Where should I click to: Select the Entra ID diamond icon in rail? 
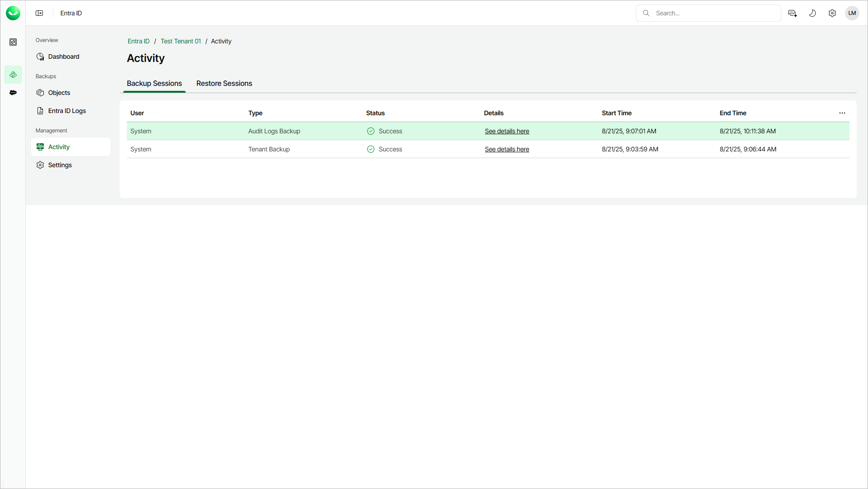click(x=13, y=75)
